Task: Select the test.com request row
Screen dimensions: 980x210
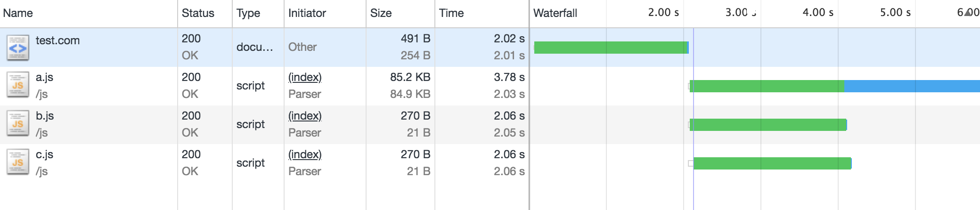Action: [490, 47]
